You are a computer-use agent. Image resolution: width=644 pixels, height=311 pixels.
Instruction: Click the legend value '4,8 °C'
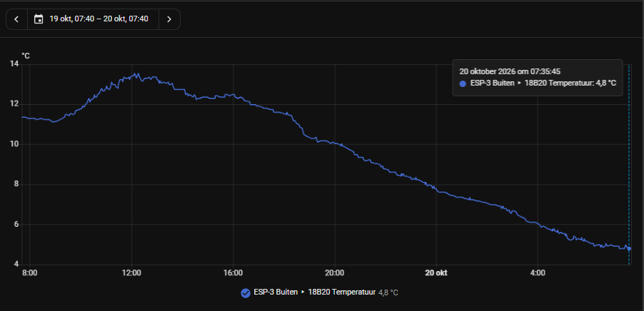click(x=388, y=293)
